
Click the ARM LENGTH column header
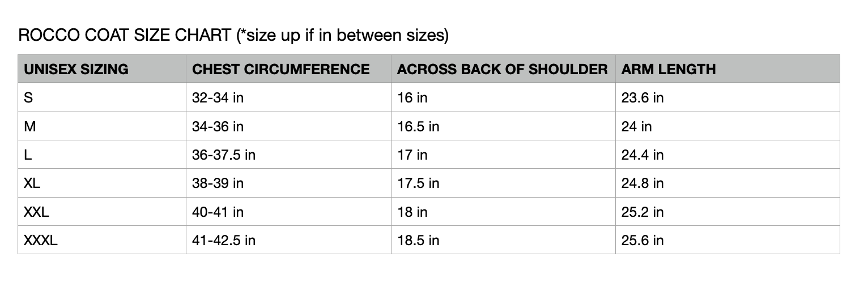pyautogui.click(x=669, y=69)
